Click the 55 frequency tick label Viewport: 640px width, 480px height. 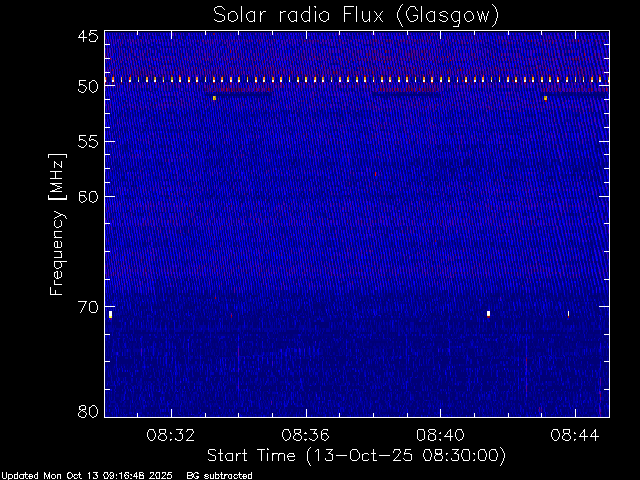(88, 142)
